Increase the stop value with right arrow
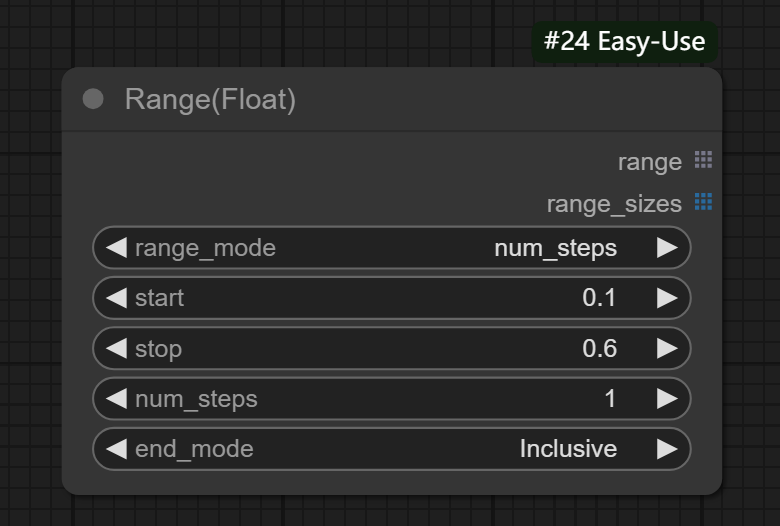Viewport: 780px width, 526px height. (667, 348)
